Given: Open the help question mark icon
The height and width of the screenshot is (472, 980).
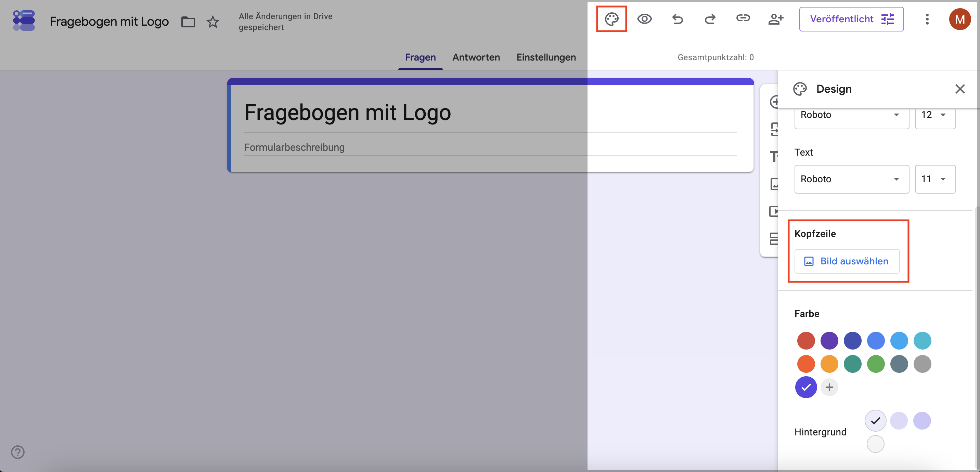Looking at the screenshot, I should click(x=18, y=452).
